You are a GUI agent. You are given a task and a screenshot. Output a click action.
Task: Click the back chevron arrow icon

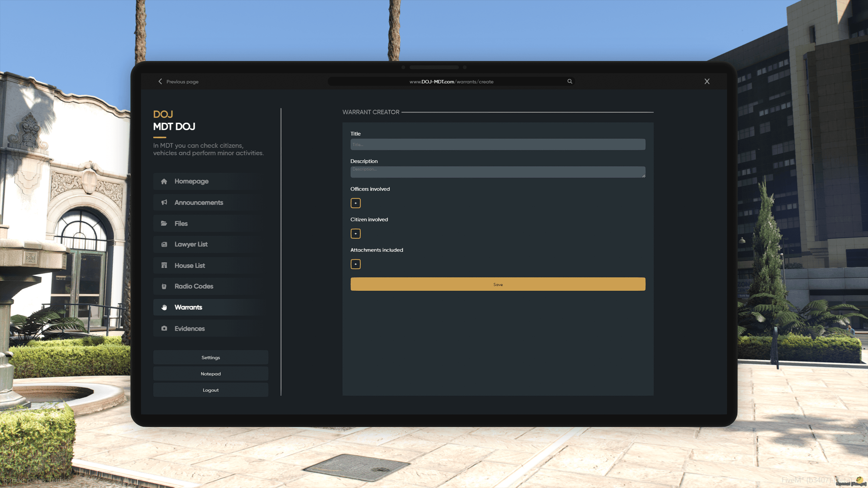160,81
